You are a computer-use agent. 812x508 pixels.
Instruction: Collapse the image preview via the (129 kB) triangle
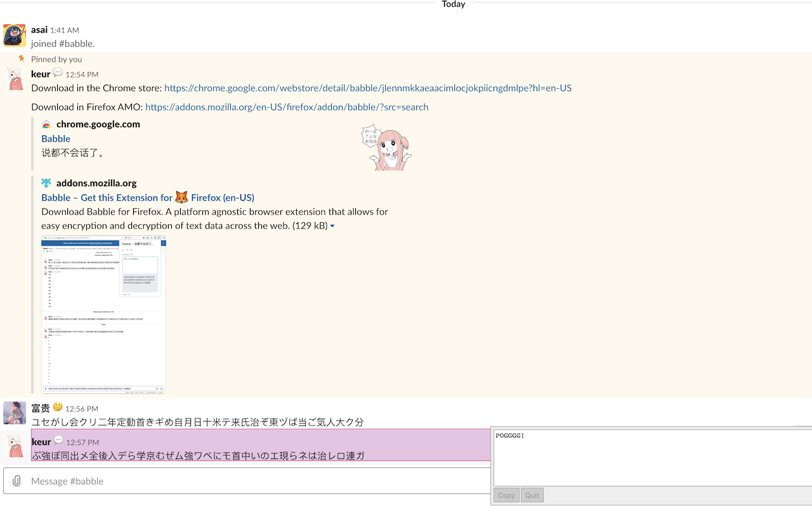tap(332, 225)
